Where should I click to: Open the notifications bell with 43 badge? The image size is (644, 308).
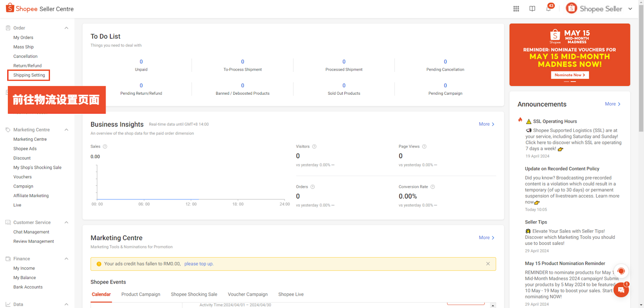coord(548,8)
